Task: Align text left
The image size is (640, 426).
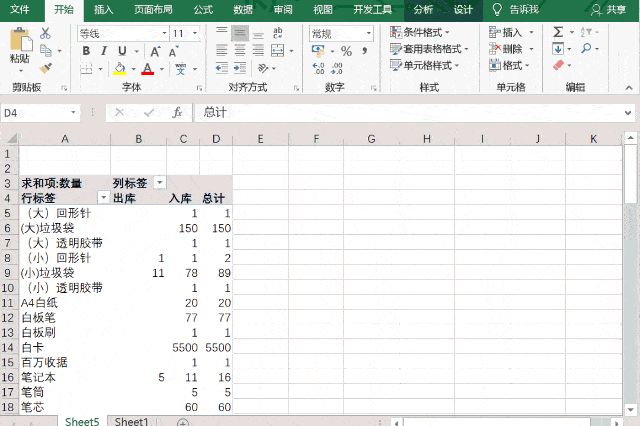Action: click(222, 51)
